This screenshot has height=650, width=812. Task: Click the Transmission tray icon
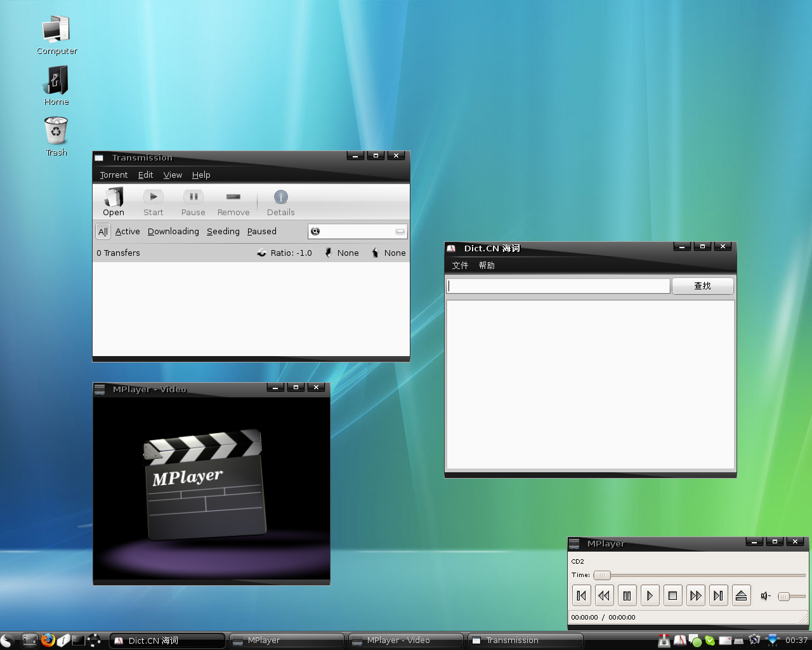point(664,640)
